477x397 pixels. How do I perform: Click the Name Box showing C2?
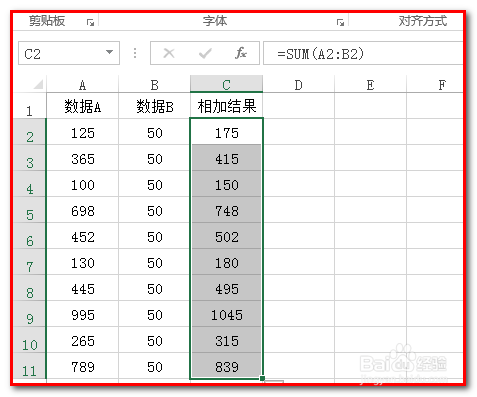[x=69, y=53]
